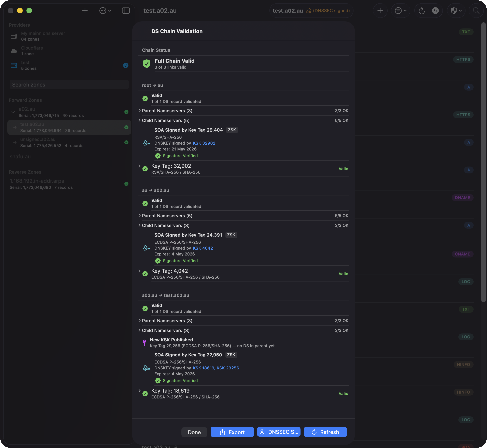Viewport: 487px width, 448px height.
Task: Click the Export button
Action: 232,432
